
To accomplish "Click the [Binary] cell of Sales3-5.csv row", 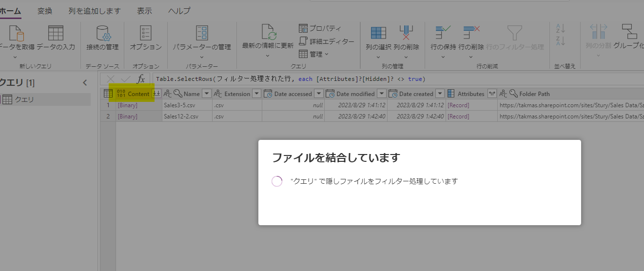I will pyautogui.click(x=138, y=105).
